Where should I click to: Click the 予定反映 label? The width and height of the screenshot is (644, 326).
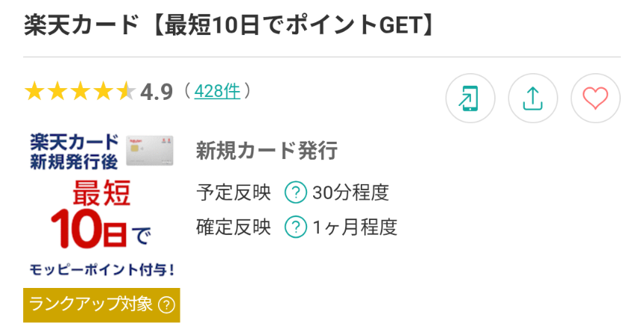click(x=233, y=192)
